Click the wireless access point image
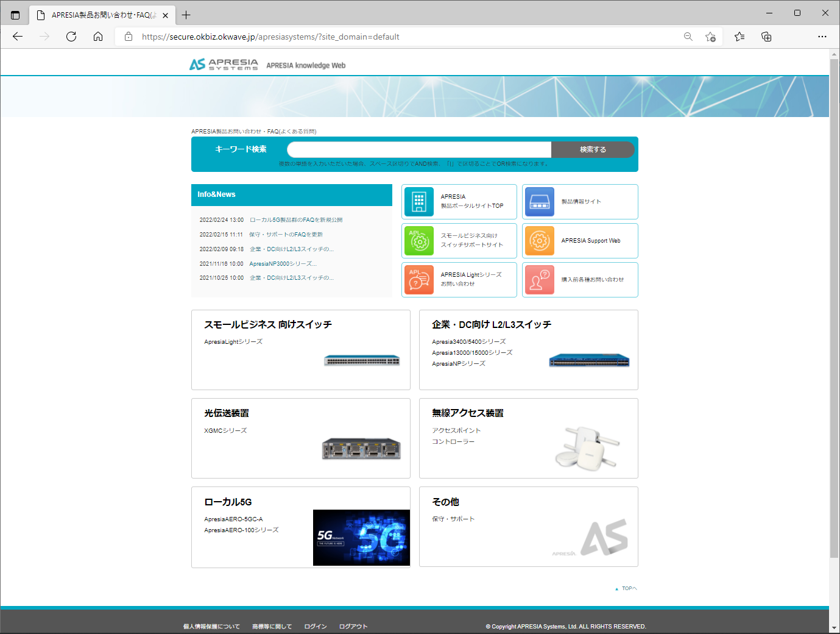This screenshot has width=840, height=634. [x=587, y=448]
